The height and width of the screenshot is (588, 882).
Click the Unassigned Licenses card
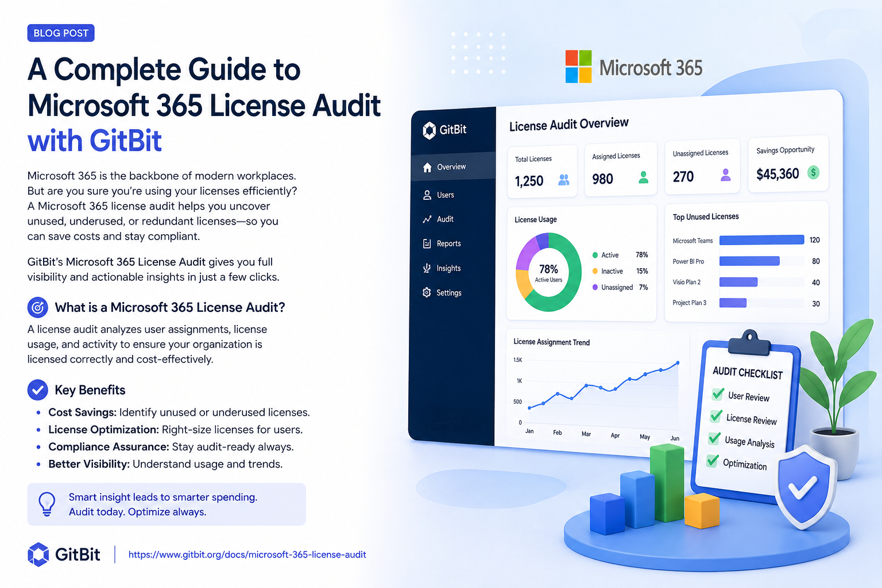click(702, 167)
